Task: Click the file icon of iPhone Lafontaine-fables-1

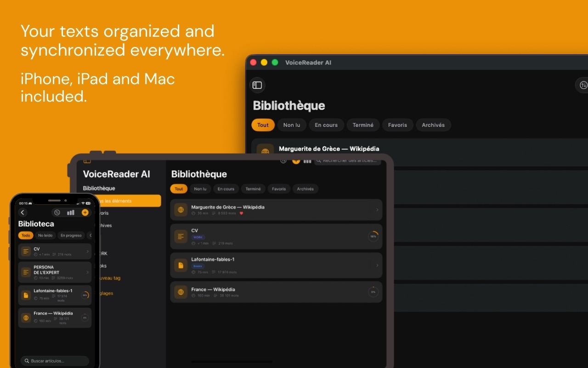Action: [26, 295]
